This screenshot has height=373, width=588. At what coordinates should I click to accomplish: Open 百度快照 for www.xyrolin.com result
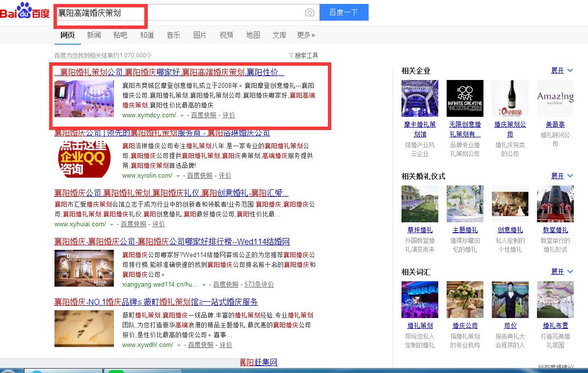[x=200, y=175]
